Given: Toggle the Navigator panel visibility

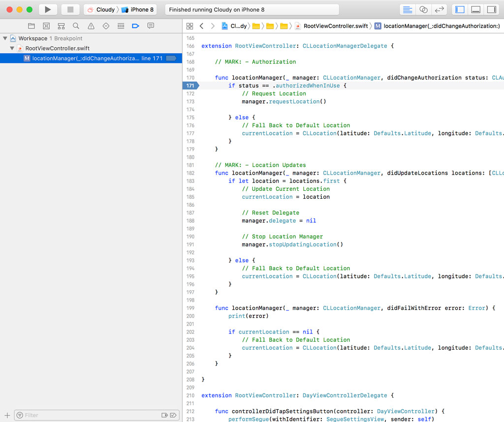Looking at the screenshot, I should (459, 9).
